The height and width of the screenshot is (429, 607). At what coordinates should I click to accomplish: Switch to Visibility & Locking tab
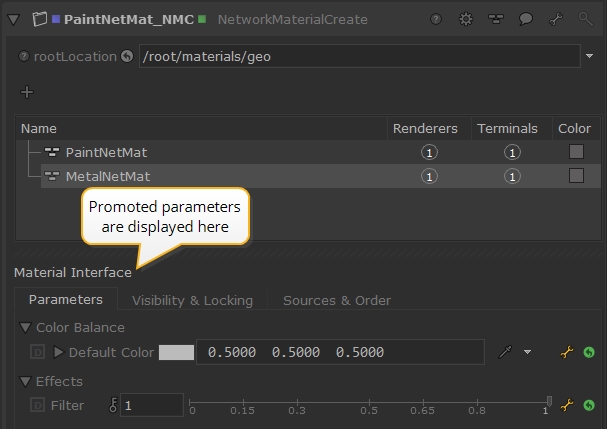(192, 300)
